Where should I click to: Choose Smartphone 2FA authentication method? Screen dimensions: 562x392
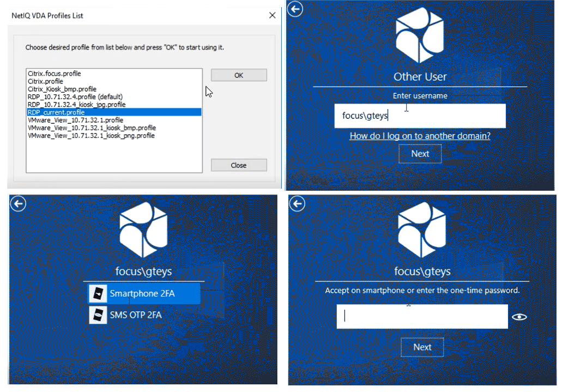(144, 293)
